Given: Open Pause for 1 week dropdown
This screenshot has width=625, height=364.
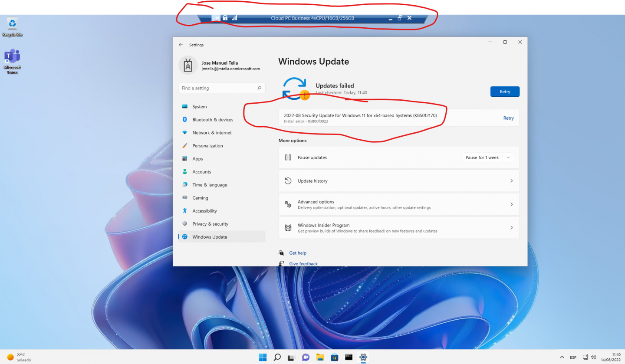Looking at the screenshot, I should (x=488, y=157).
